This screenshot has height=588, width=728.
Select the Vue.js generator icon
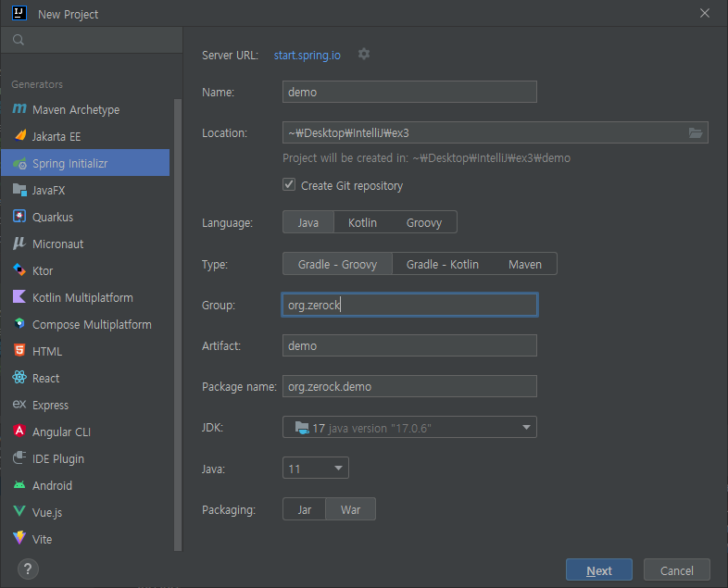(x=19, y=512)
